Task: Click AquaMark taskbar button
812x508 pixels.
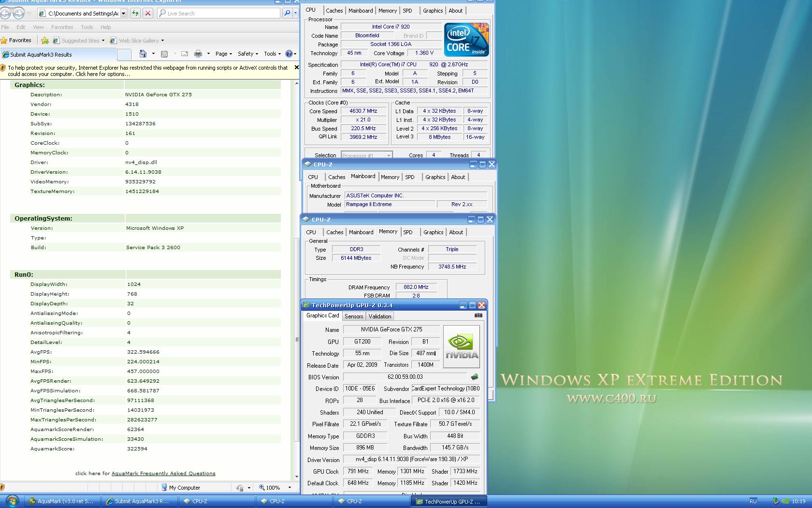Action: pyautogui.click(x=62, y=501)
